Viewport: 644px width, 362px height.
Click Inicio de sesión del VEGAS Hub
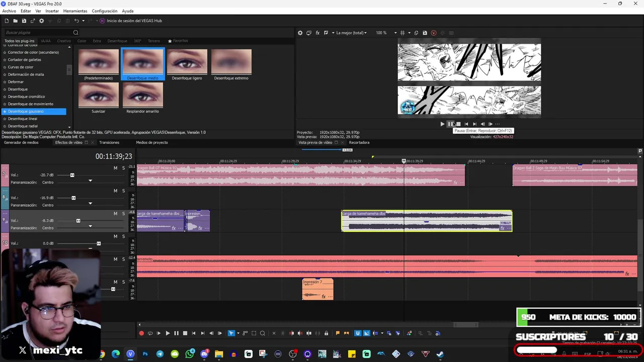click(x=131, y=21)
